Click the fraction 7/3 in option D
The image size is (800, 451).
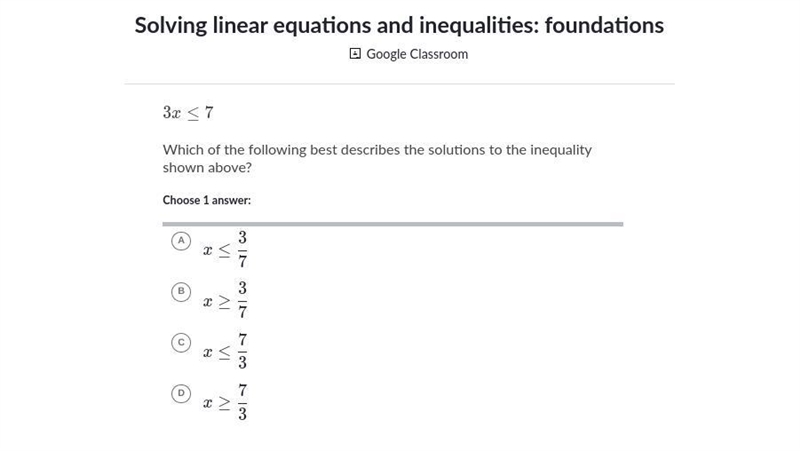242,403
